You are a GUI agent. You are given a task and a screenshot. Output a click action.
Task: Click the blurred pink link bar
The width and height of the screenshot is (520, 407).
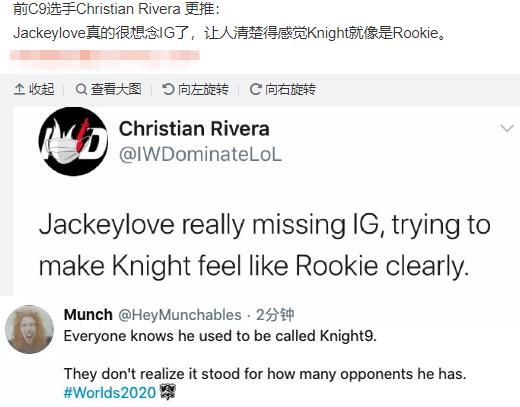(x=105, y=55)
